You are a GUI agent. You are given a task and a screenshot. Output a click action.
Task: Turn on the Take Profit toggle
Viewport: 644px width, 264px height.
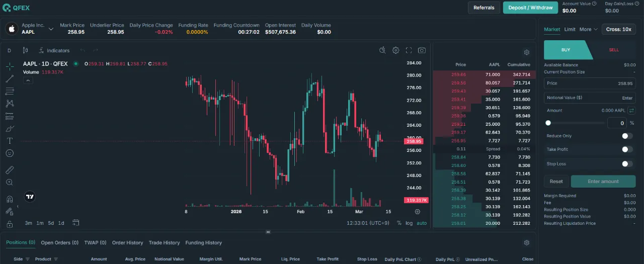tap(627, 149)
